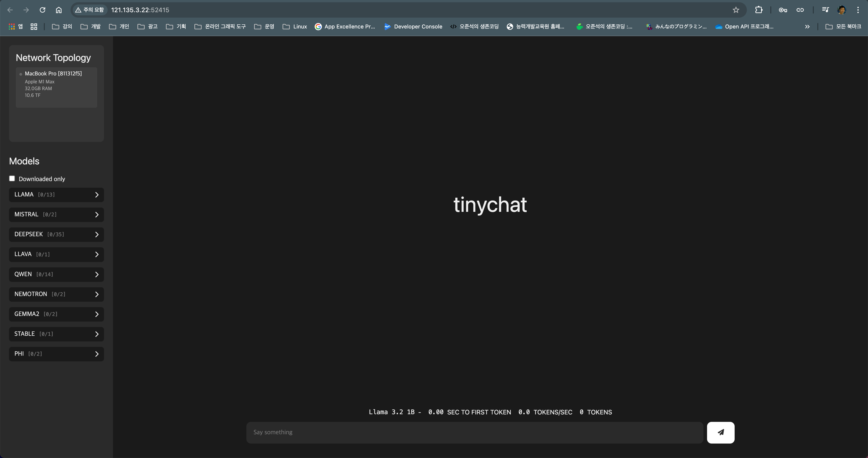Screen dimensions: 868x458
Task: Expand the LLAVA model group
Action: click(56, 254)
